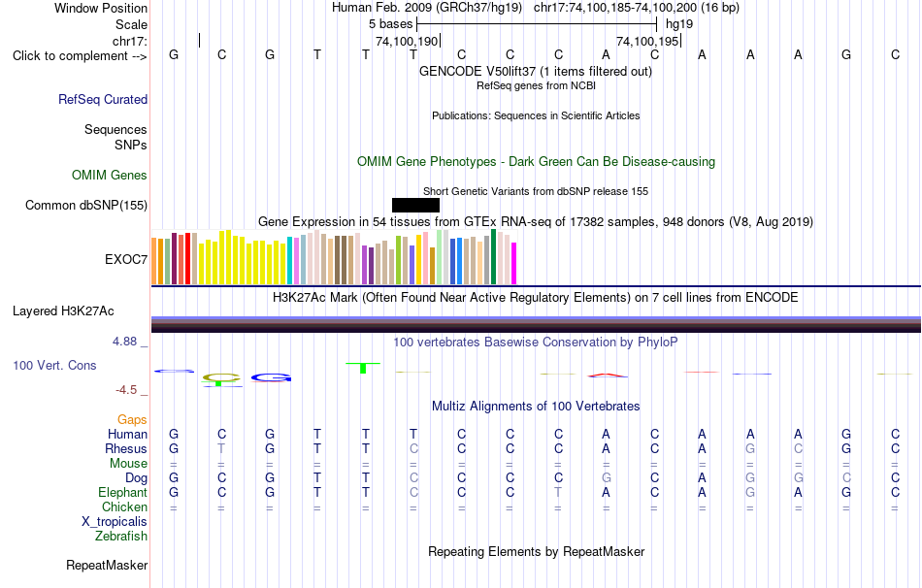Click the faded T in the Rhesus row
This screenshot has width=922, height=588.
pos(221,448)
